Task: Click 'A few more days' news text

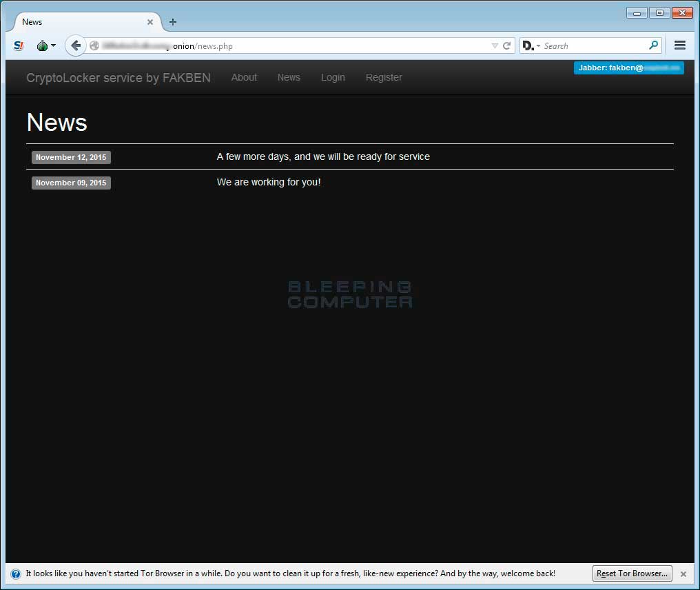Action: pyautogui.click(x=323, y=156)
